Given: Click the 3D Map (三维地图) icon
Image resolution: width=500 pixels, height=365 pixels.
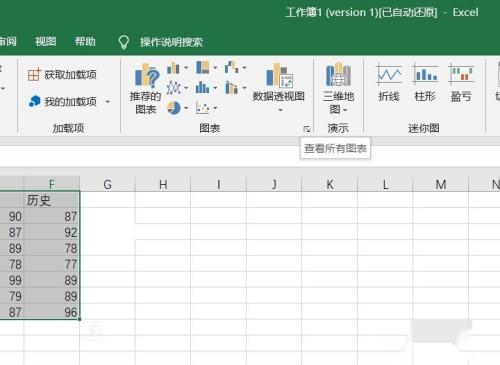Looking at the screenshot, I should [338, 75].
